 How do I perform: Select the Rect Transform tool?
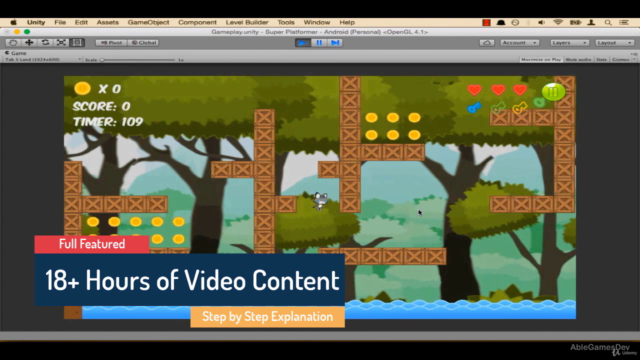(77, 42)
